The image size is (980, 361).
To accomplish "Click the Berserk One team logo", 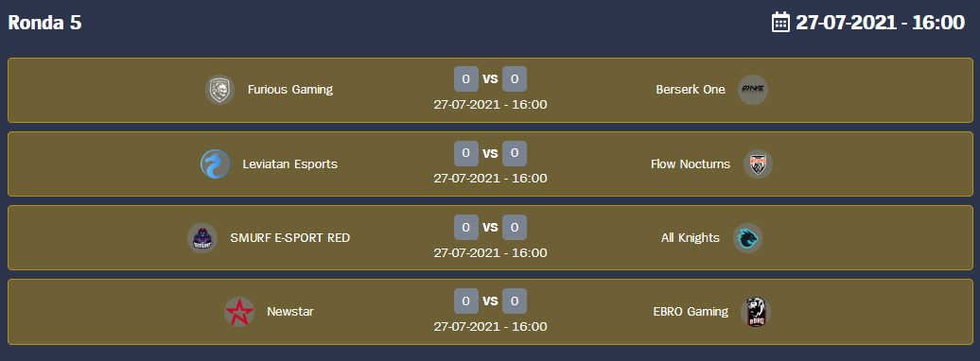I will pos(753,90).
